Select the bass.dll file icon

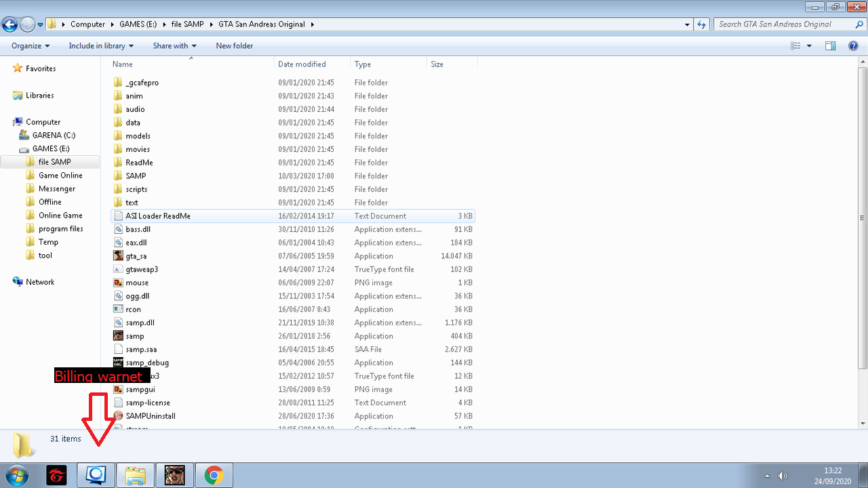(119, 230)
